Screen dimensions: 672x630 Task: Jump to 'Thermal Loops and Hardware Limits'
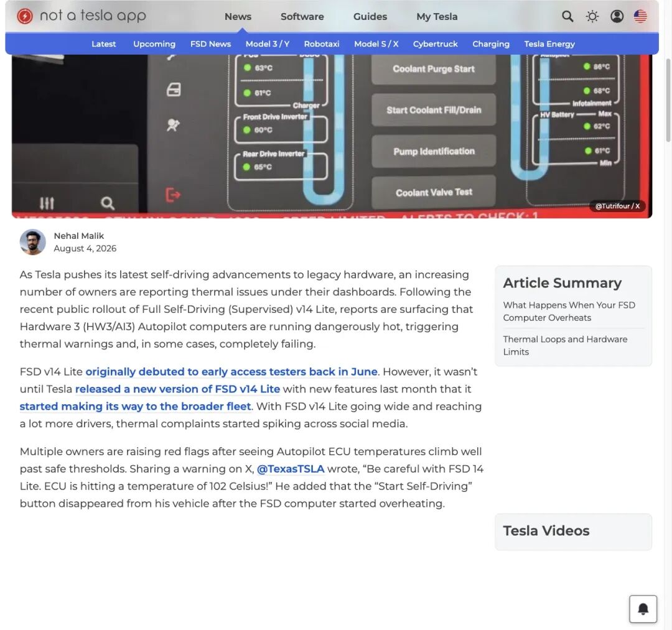pos(565,345)
